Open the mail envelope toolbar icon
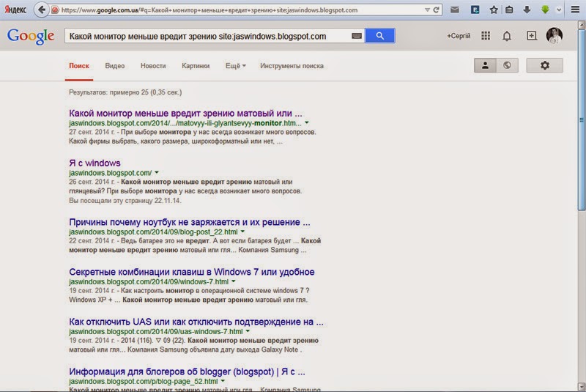The image size is (586, 392). (455, 10)
